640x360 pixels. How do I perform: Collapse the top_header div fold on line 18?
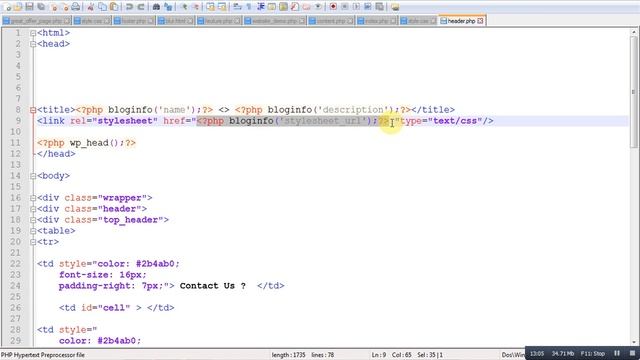tap(33, 220)
